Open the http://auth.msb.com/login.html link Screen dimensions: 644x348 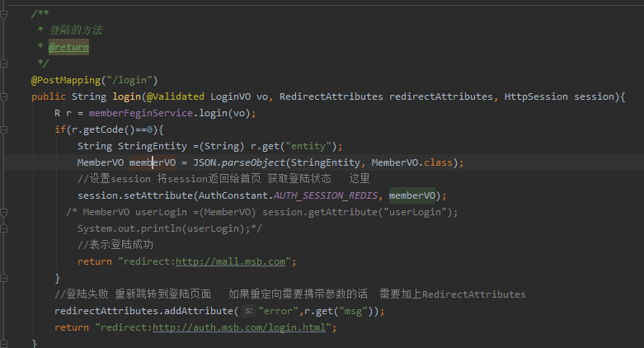point(239,327)
